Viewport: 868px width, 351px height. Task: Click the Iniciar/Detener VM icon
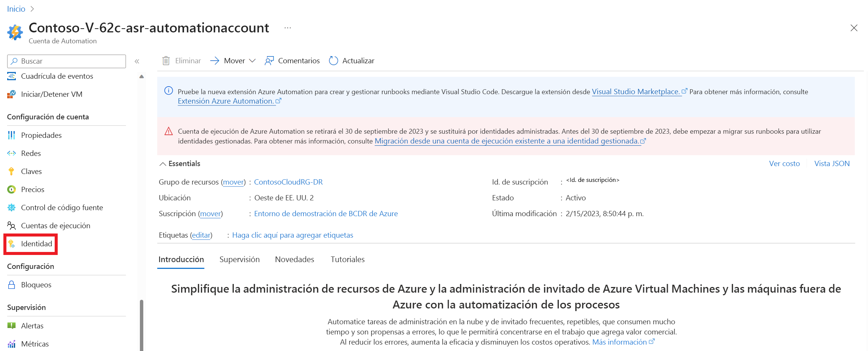(x=12, y=94)
